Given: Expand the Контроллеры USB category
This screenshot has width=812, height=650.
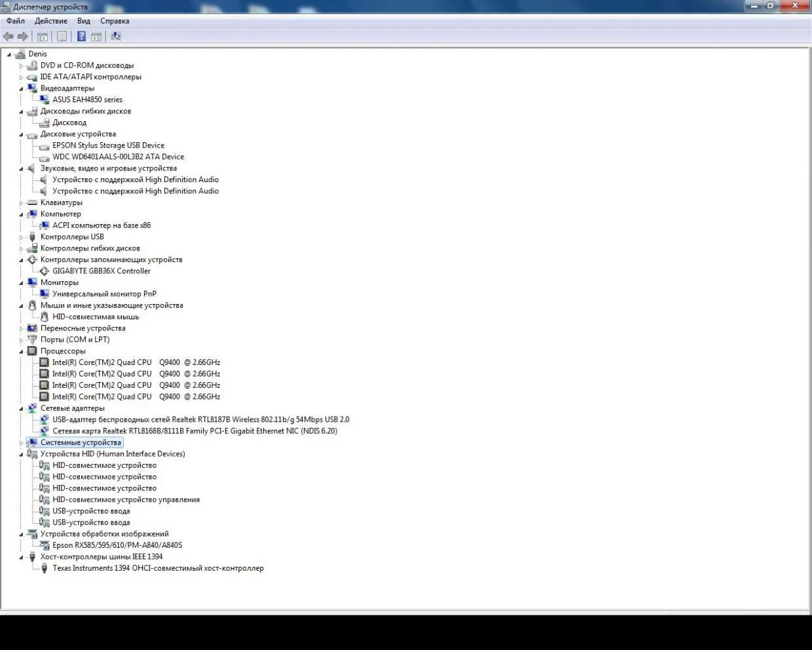Looking at the screenshot, I should pyautogui.click(x=21, y=237).
